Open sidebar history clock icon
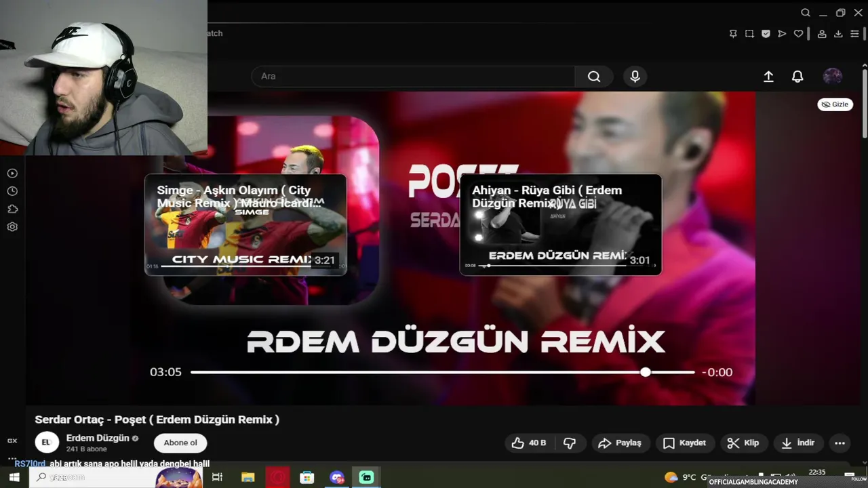The image size is (868, 488). point(12,191)
